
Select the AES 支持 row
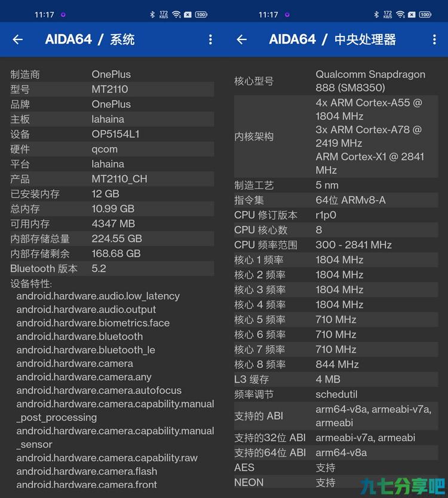coord(336,468)
